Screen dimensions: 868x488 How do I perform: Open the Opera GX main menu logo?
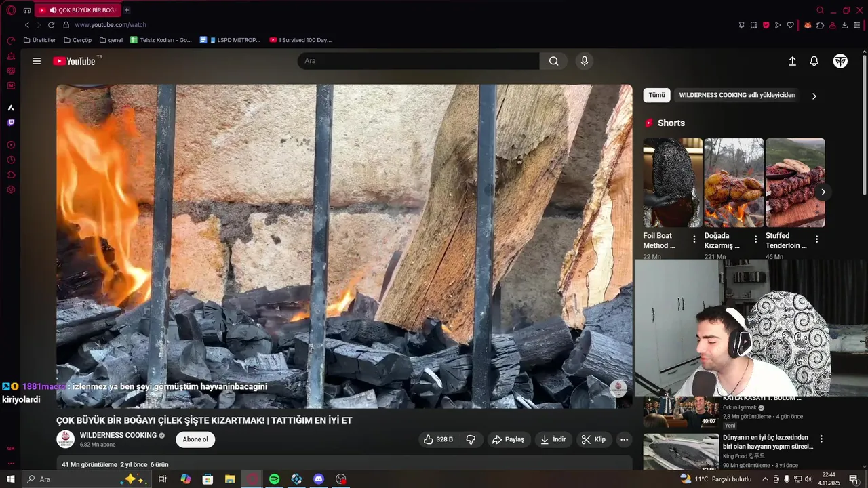coord(11,10)
